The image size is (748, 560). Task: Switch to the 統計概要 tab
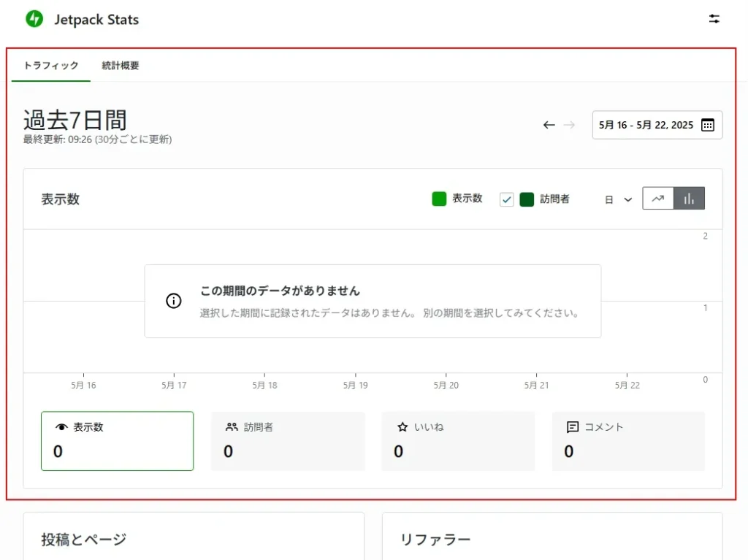tap(121, 66)
